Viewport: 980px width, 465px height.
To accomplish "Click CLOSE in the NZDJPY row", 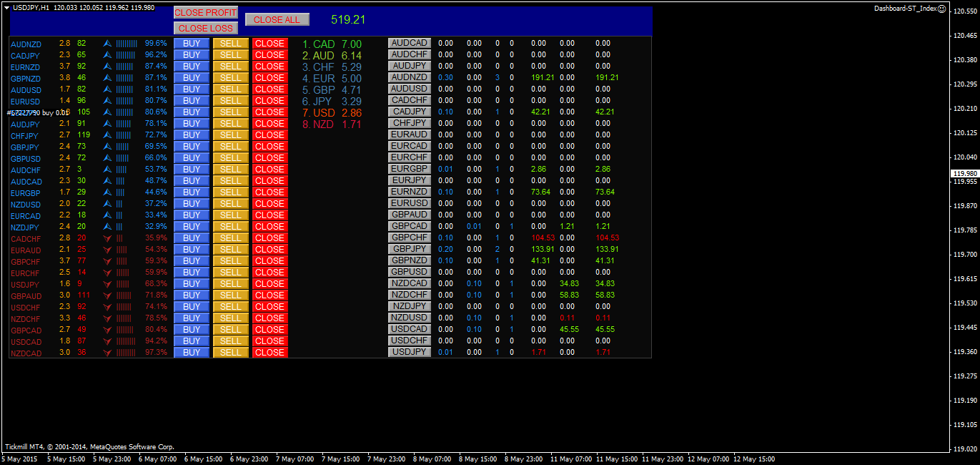I will [x=270, y=227].
